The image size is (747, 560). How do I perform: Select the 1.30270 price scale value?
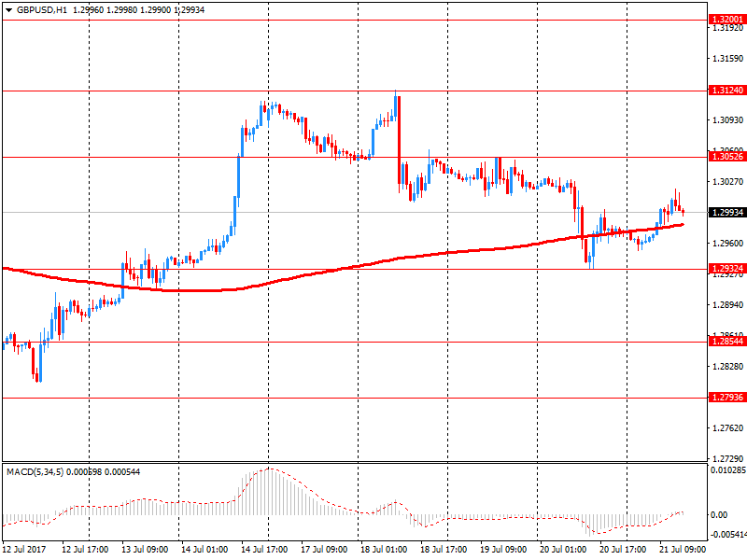coord(728,181)
